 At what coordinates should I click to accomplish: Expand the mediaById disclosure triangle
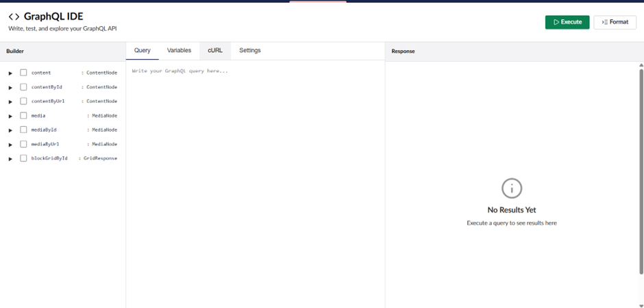click(10, 130)
